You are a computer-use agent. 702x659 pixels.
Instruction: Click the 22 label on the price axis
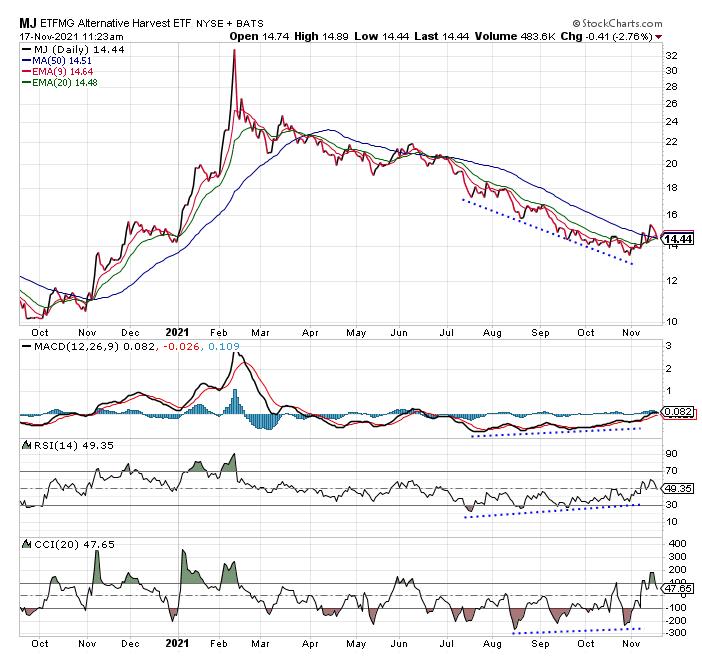672,142
